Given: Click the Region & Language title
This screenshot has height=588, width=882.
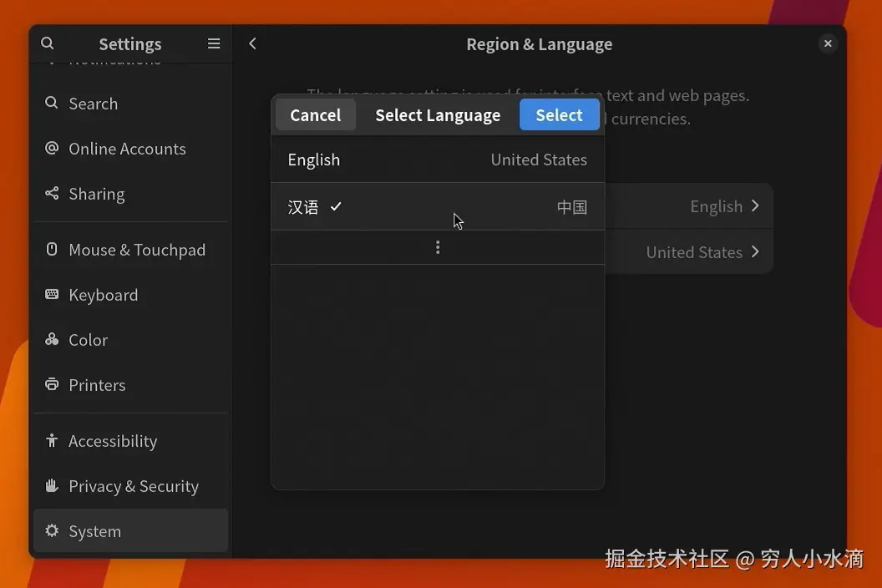Looking at the screenshot, I should pyautogui.click(x=539, y=44).
